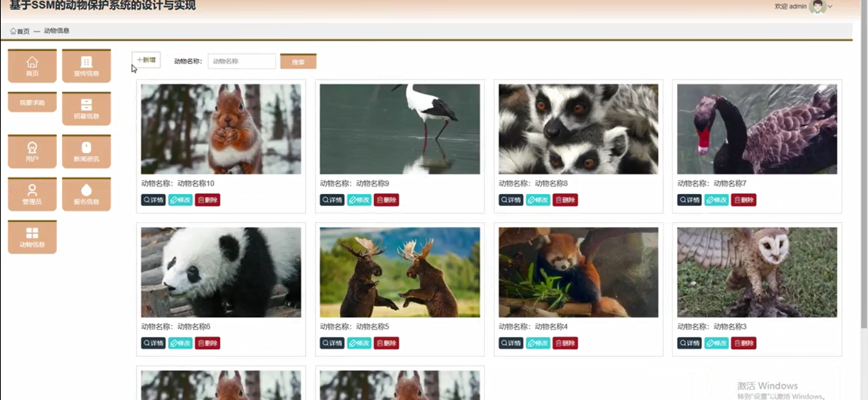View 详情 for 动物名称5
This screenshot has height=400, width=868.
[x=332, y=343]
